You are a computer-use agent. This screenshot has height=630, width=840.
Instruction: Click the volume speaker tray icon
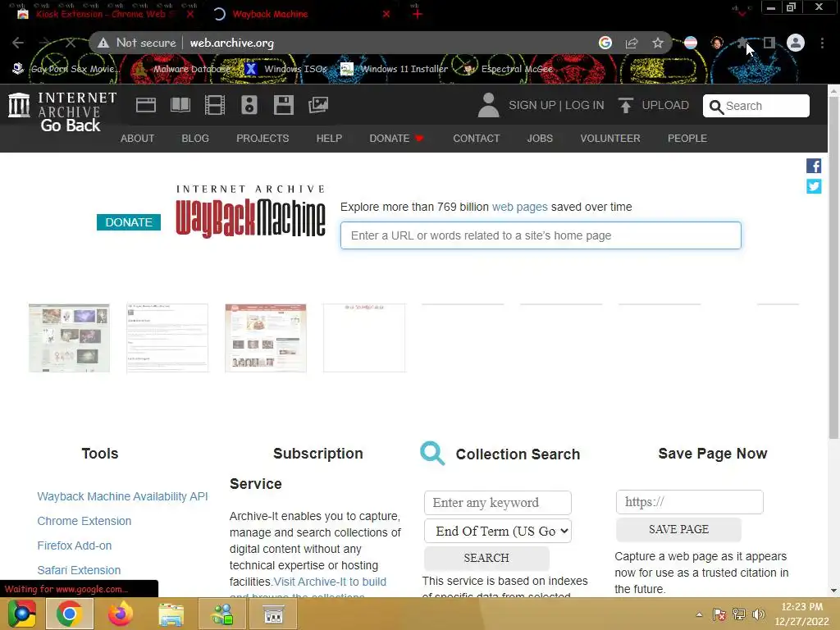pos(758,614)
